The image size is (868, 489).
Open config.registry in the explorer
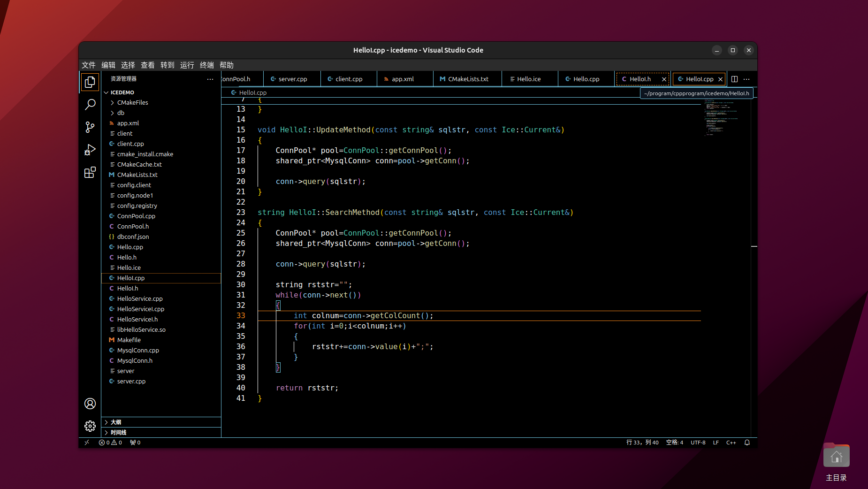click(161, 206)
